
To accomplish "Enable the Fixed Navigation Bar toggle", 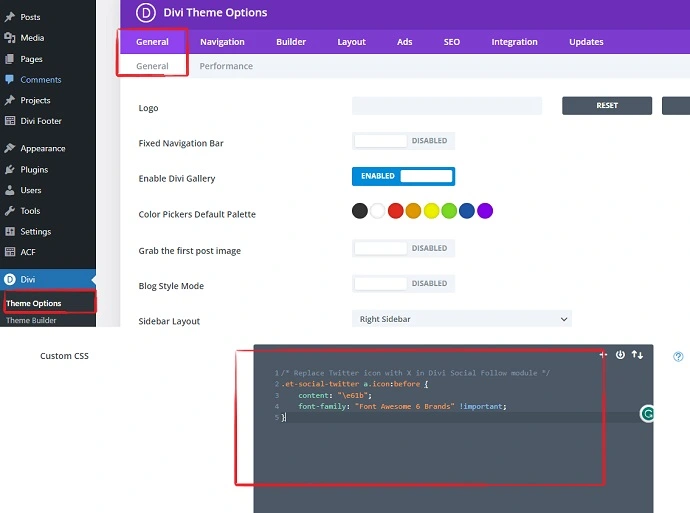I will pyautogui.click(x=403, y=141).
